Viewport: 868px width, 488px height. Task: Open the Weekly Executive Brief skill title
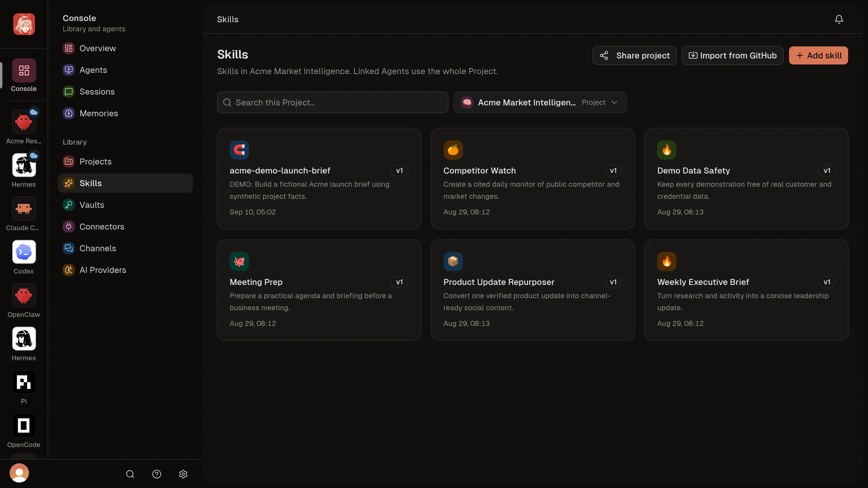(x=703, y=282)
